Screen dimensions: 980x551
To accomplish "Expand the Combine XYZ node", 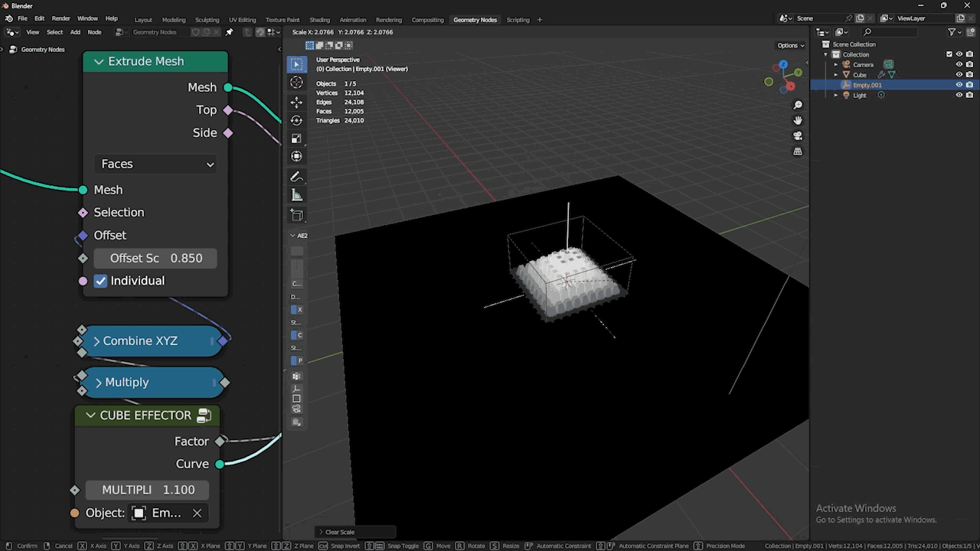I will (96, 341).
